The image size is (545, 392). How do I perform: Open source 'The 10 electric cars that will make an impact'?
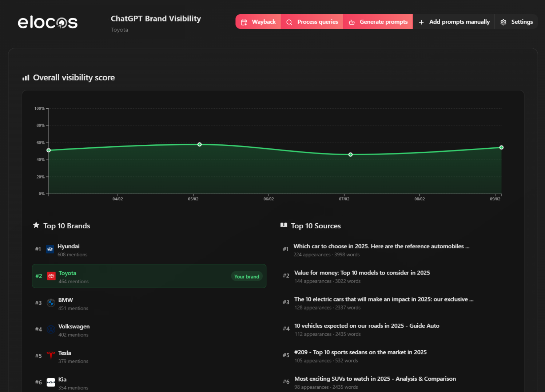pyautogui.click(x=384, y=299)
